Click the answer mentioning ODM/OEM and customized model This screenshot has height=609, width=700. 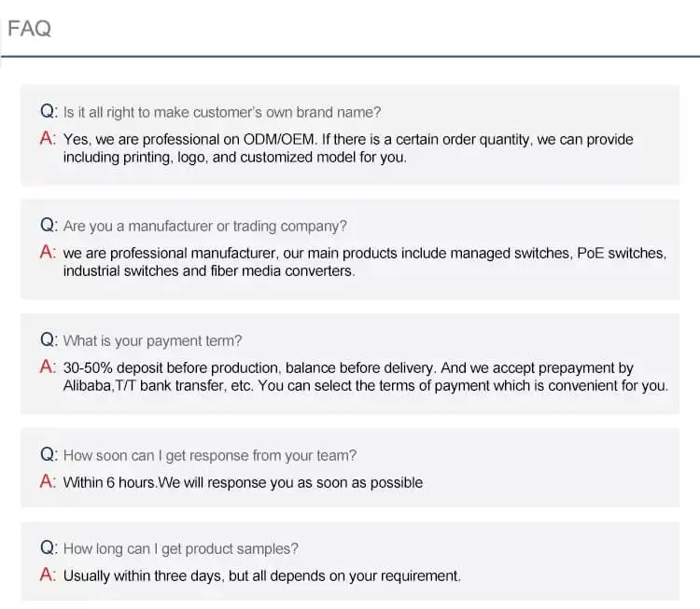click(347, 148)
